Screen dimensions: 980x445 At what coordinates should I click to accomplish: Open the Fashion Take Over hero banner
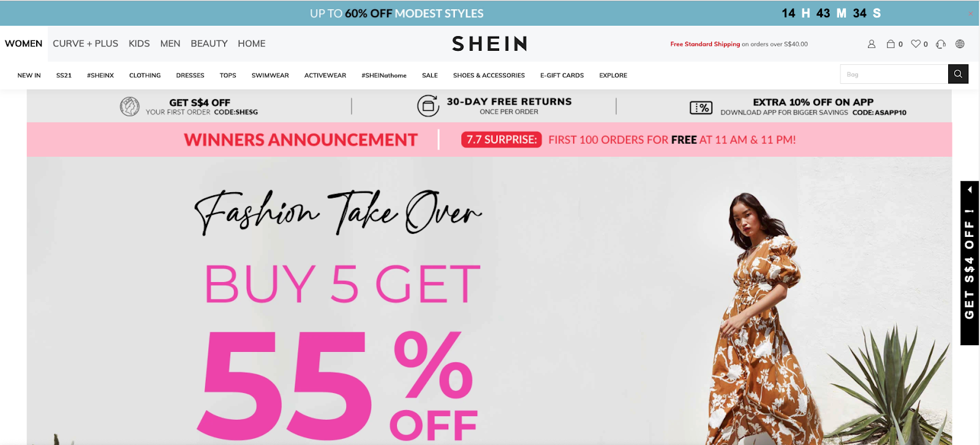489,301
